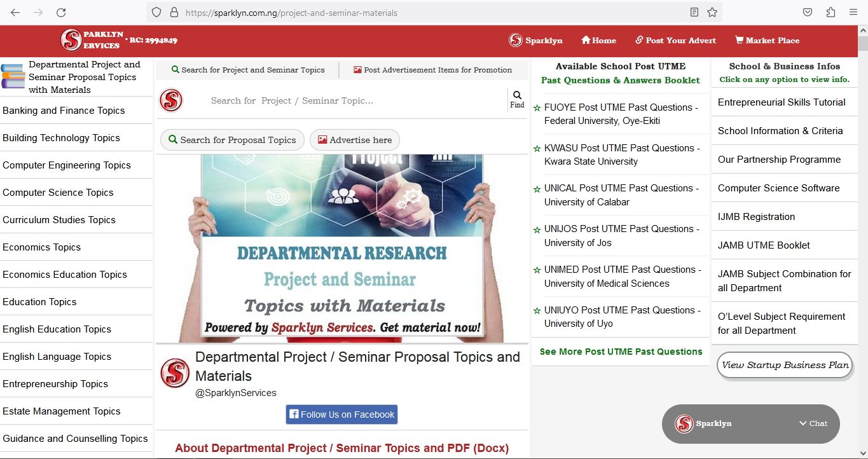Click the Departmental Research banner image

click(x=341, y=249)
